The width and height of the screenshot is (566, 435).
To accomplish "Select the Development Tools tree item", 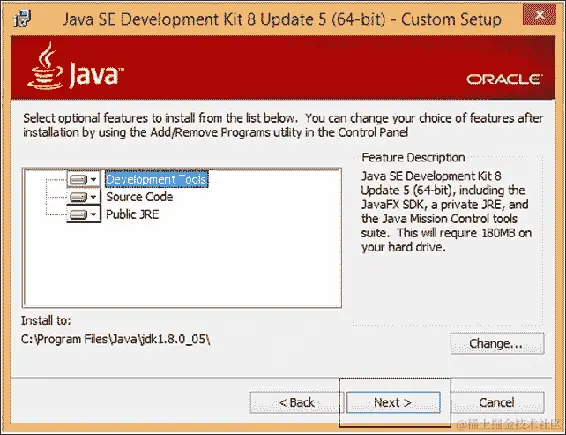I will pyautogui.click(x=157, y=179).
